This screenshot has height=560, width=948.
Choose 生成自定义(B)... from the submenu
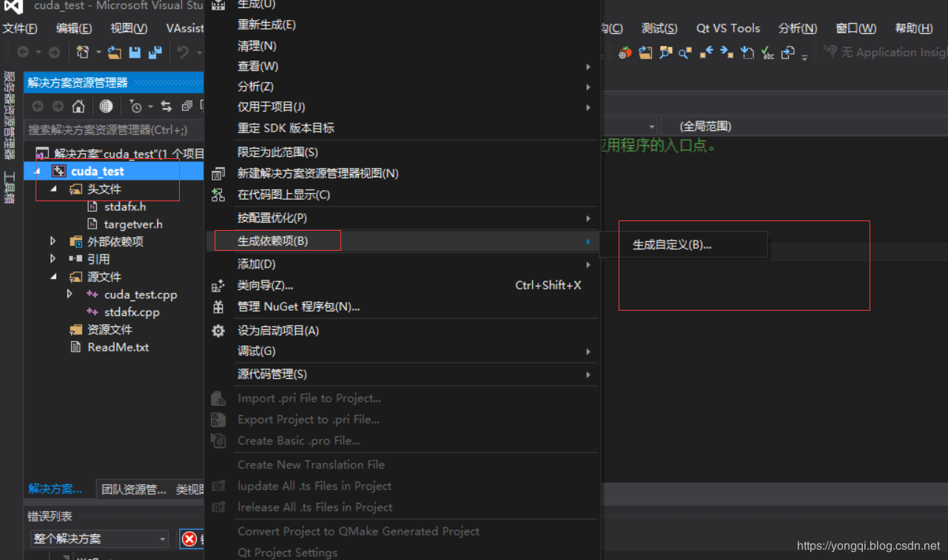coord(683,245)
